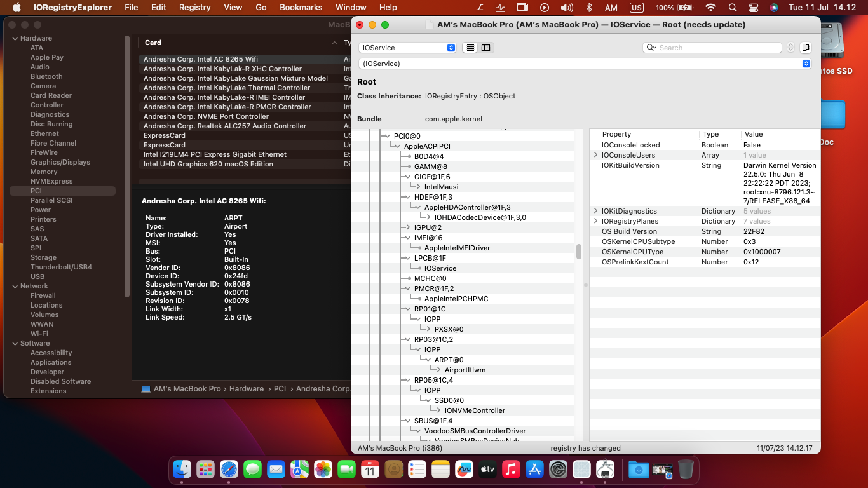Click the Wi-Fi icon in the menu bar
This screenshot has width=868, height=488.
710,8
